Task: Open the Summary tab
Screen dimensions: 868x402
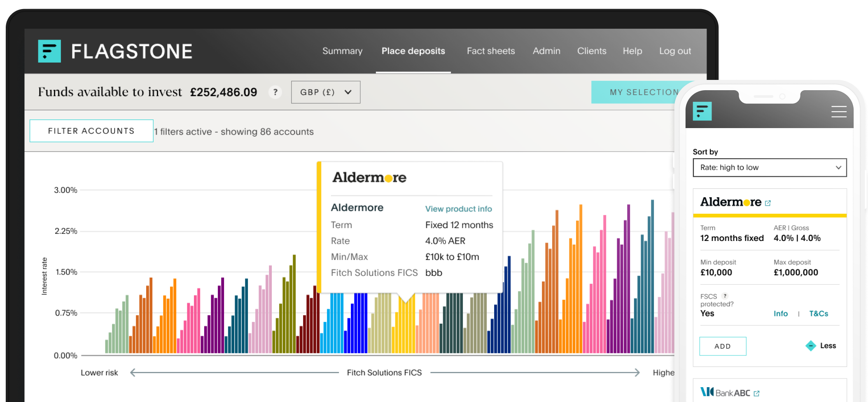Action: coord(342,51)
